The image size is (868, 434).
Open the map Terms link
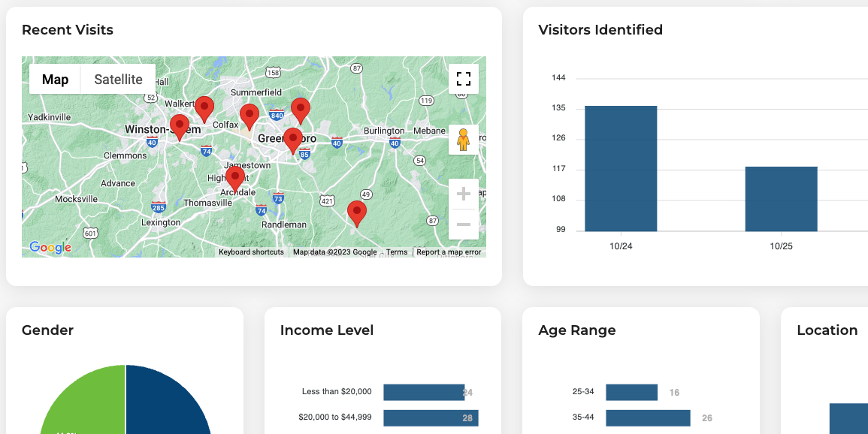point(397,252)
